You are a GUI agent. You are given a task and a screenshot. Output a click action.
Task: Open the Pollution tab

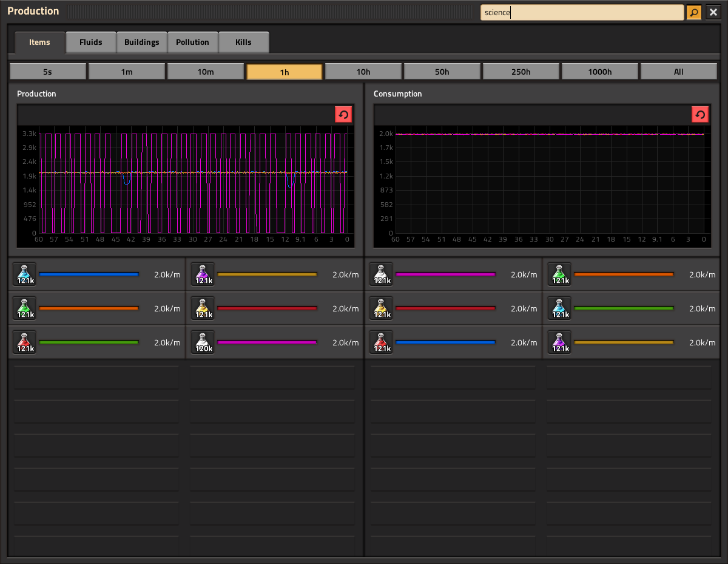point(193,42)
